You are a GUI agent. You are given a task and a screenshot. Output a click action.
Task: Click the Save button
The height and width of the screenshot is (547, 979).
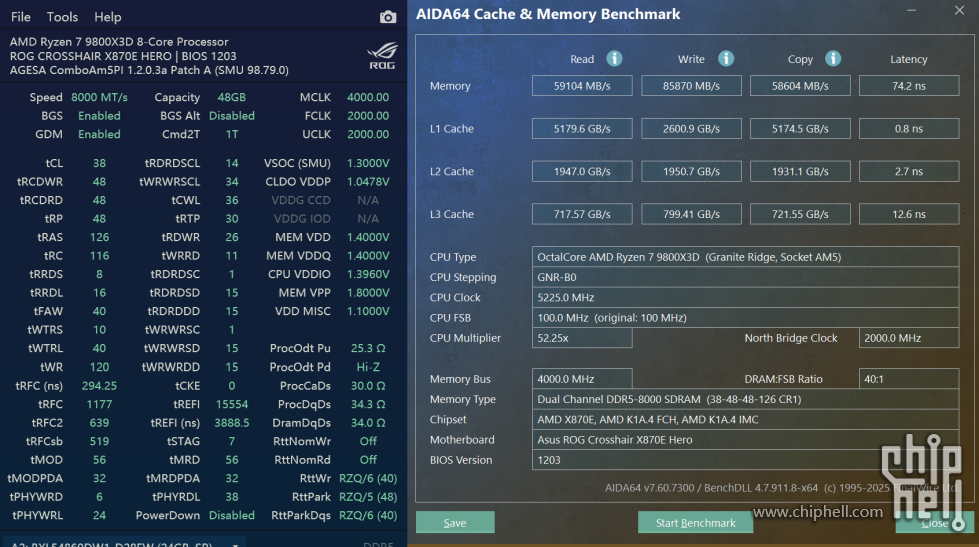(x=455, y=523)
